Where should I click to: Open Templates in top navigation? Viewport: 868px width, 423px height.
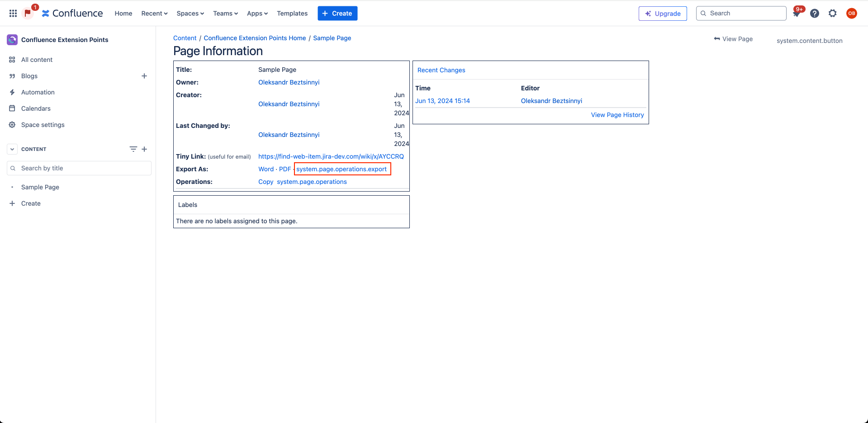(x=292, y=14)
